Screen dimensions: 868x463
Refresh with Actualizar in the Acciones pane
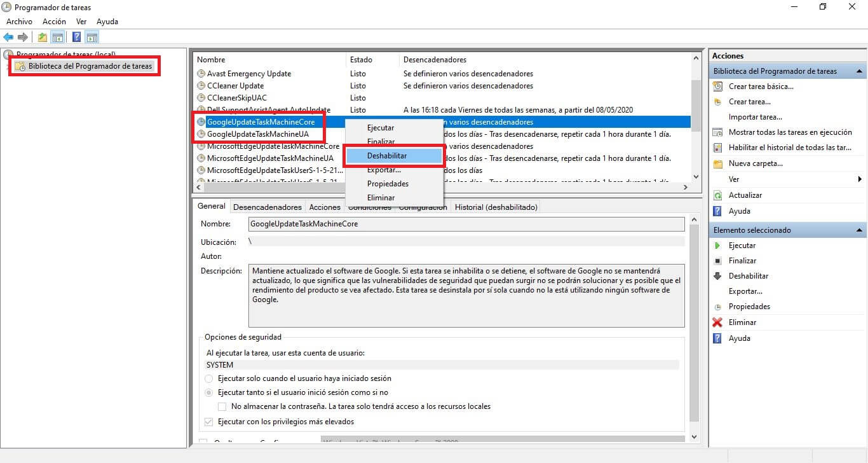(x=745, y=195)
